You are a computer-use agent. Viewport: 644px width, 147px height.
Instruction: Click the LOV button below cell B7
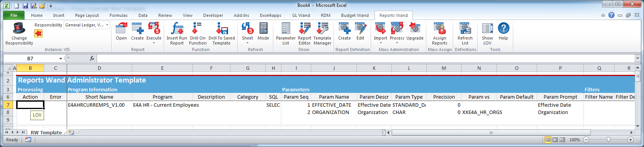point(37,115)
